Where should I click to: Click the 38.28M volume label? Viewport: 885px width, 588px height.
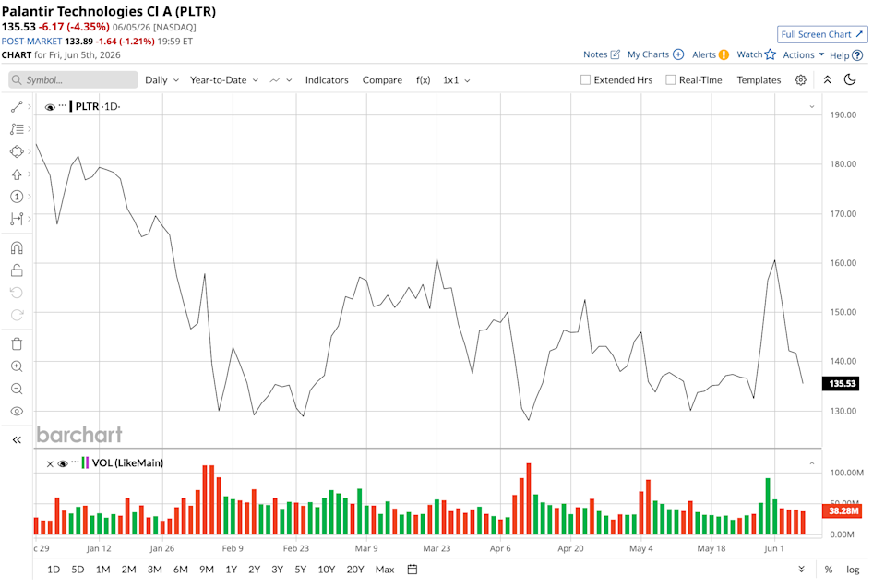(x=843, y=510)
